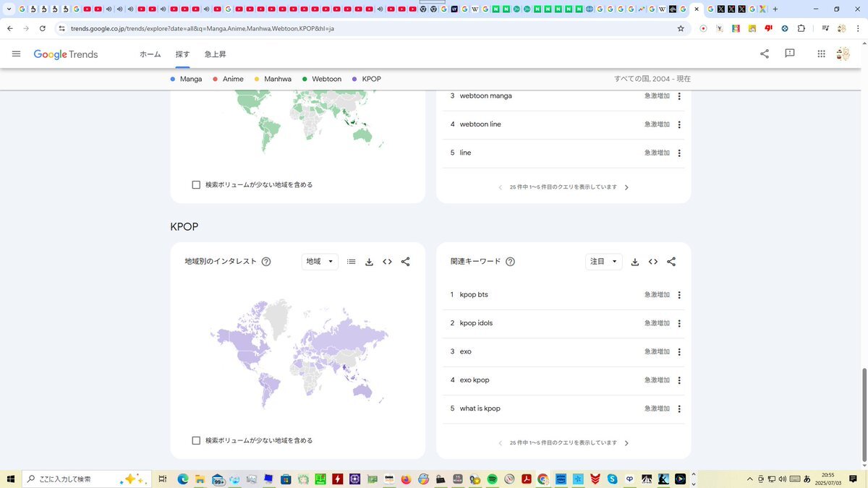Tick low-volume regions checkbox under Webtoon map

pos(196,185)
